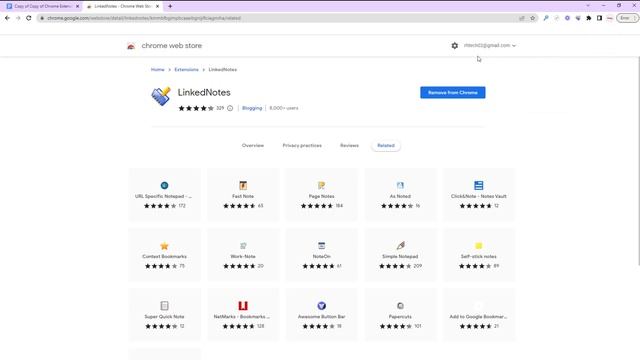Click the chrome web store header title
This screenshot has width=640, height=360.
[x=171, y=46]
